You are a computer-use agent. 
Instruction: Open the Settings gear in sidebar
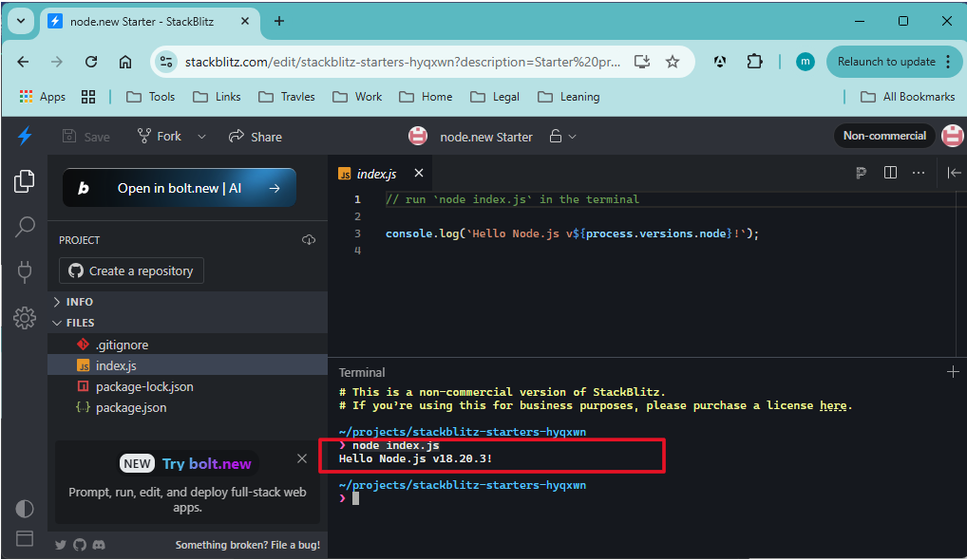click(25, 318)
